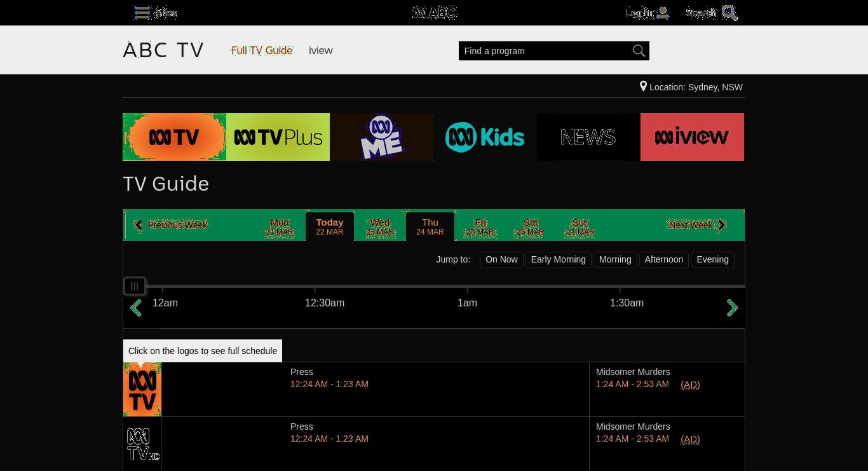Viewport: 868px width, 471px height.
Task: Open the top bar Search magnifier
Action: pos(729,13)
